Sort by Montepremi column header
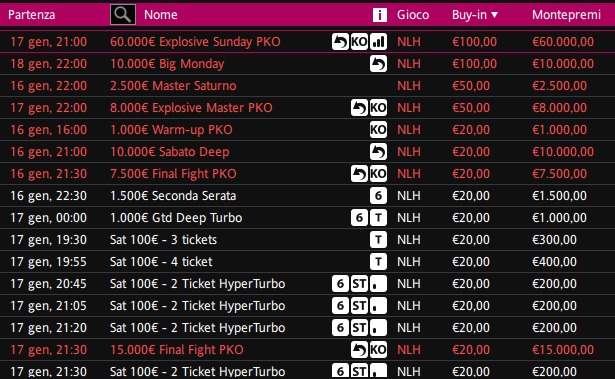This screenshot has height=379, width=615. coord(566,15)
